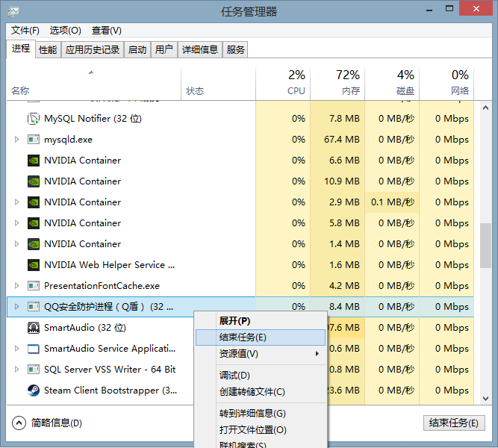This screenshot has height=448, width=498.
Task: Click NVIDIA Container icon with 2.9 MB
Action: (34, 202)
